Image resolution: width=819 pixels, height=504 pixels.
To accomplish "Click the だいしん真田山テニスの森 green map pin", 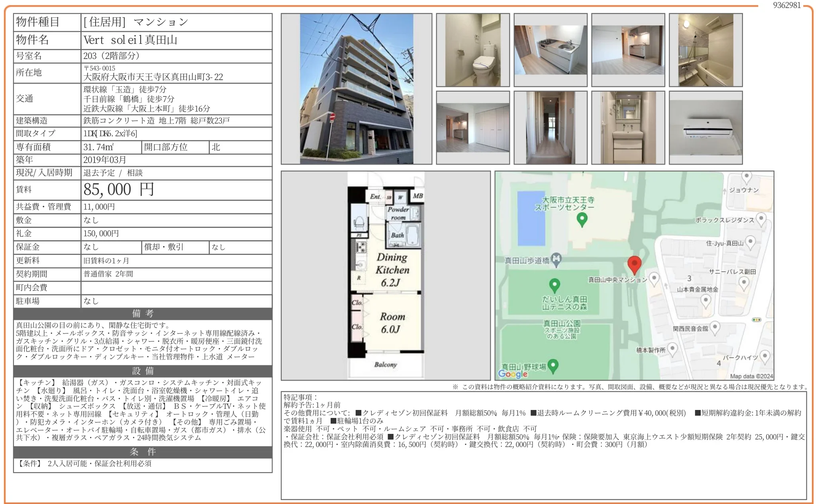I will 554,285.
